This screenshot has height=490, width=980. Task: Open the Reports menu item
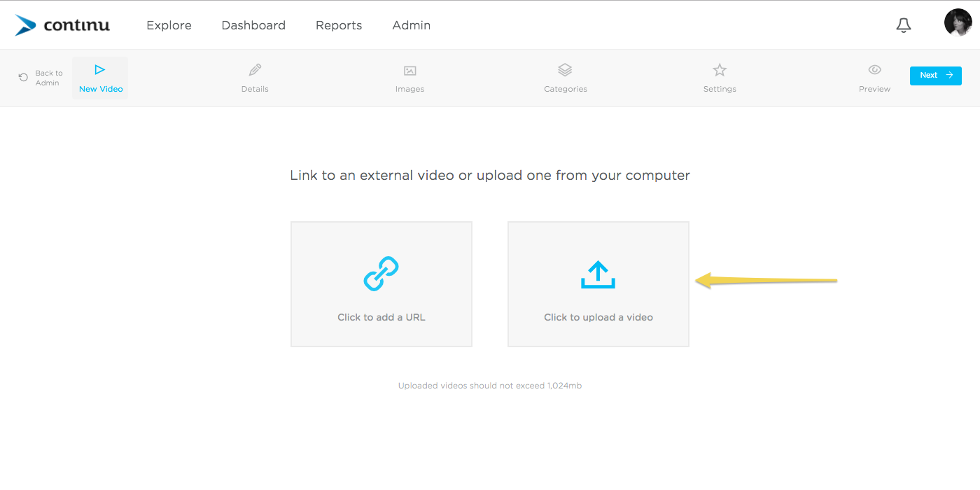(339, 25)
